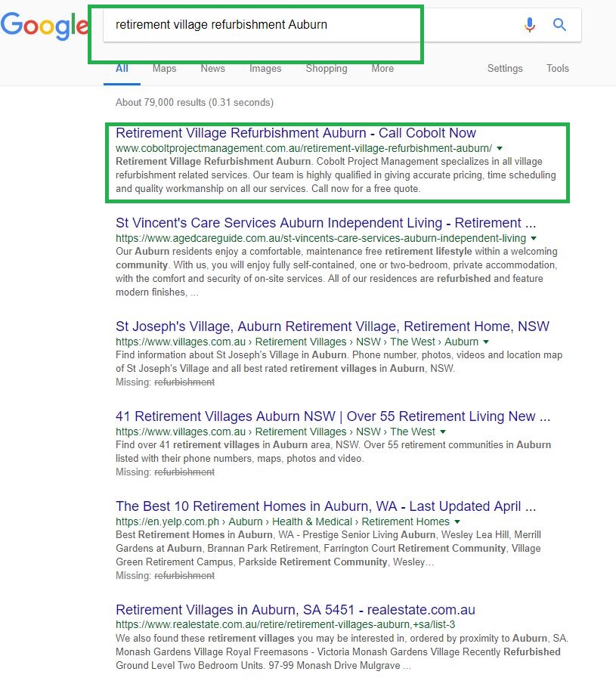Click the struck-through 'refurbishment' under Yelp result

point(184,575)
